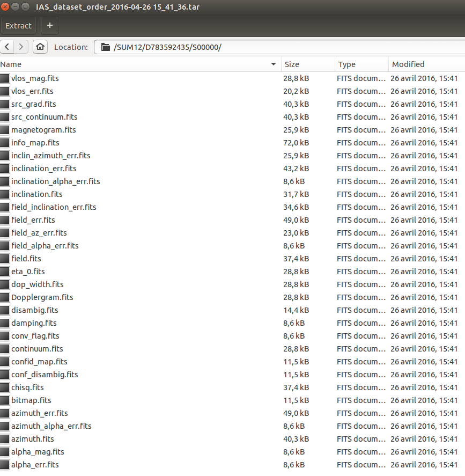Image resolution: width=465 pixels, height=476 pixels.
Task: Select the src_grad.fits file icon
Action: (4, 104)
